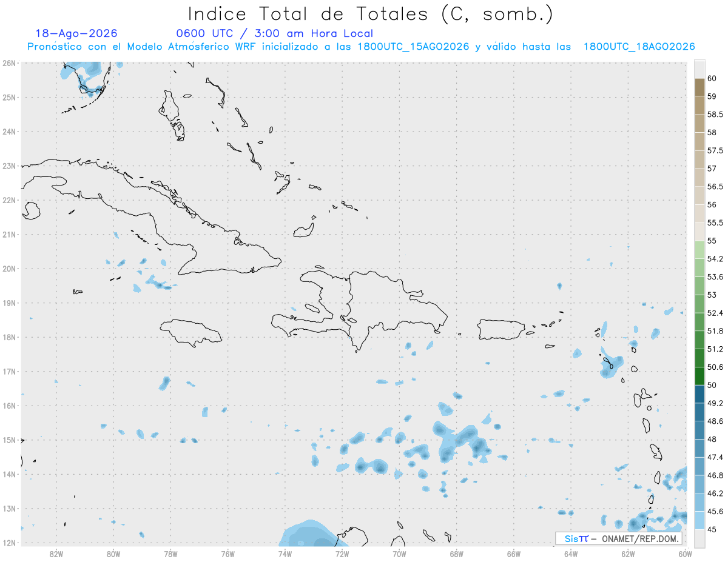Screen dimensions: 728x562
Task: Click the longitude label "76W"
Action: coord(227,554)
